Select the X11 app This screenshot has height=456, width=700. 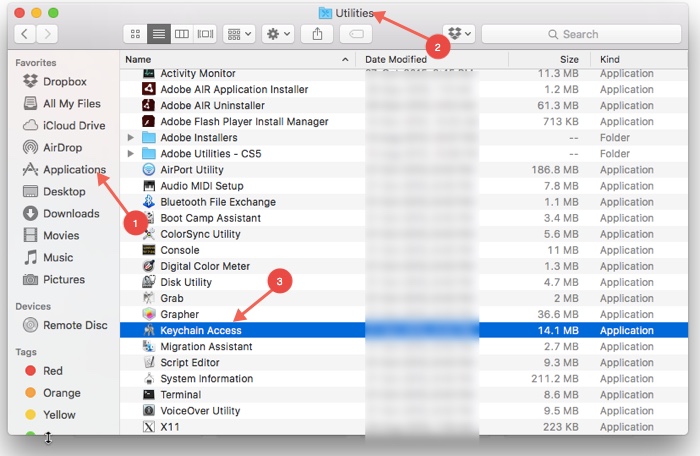[404, 427]
